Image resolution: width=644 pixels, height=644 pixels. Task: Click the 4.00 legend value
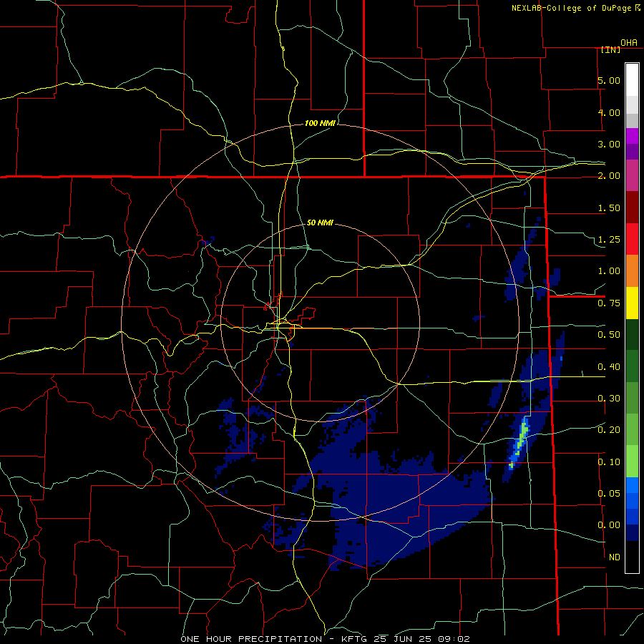pos(609,112)
